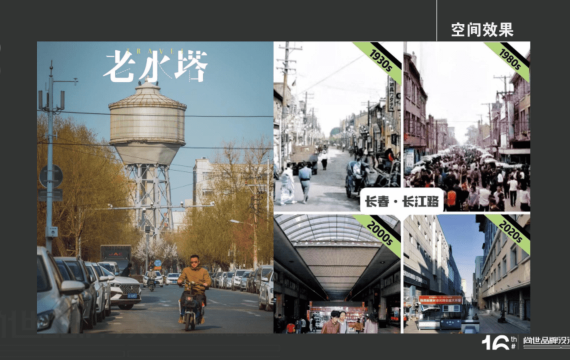Click the 2000s corner ribbon label
Viewport: 570px width, 360px height.
pos(381,233)
